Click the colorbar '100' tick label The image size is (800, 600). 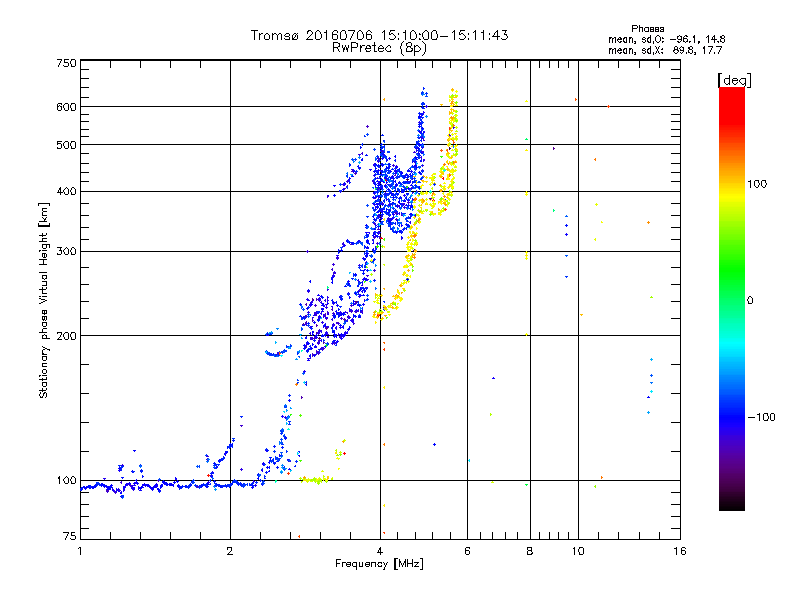click(x=757, y=184)
